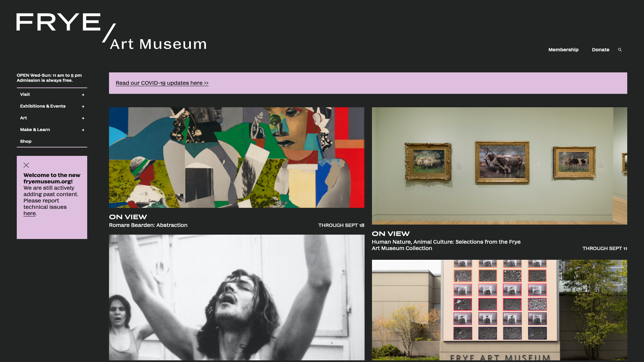Expand the Art menu plus sign
This screenshot has width=644, height=362.
pos(83,118)
